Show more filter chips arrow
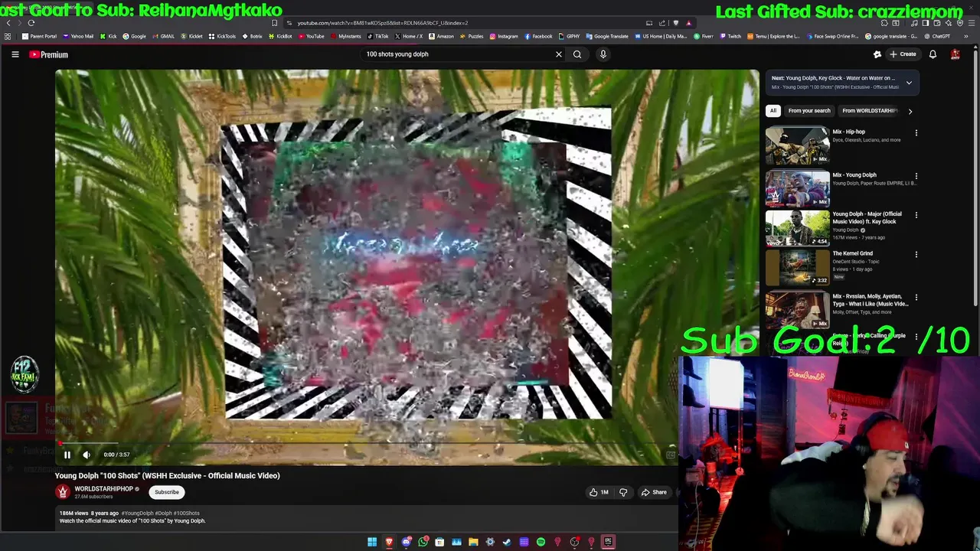This screenshot has width=980, height=551. (910, 111)
